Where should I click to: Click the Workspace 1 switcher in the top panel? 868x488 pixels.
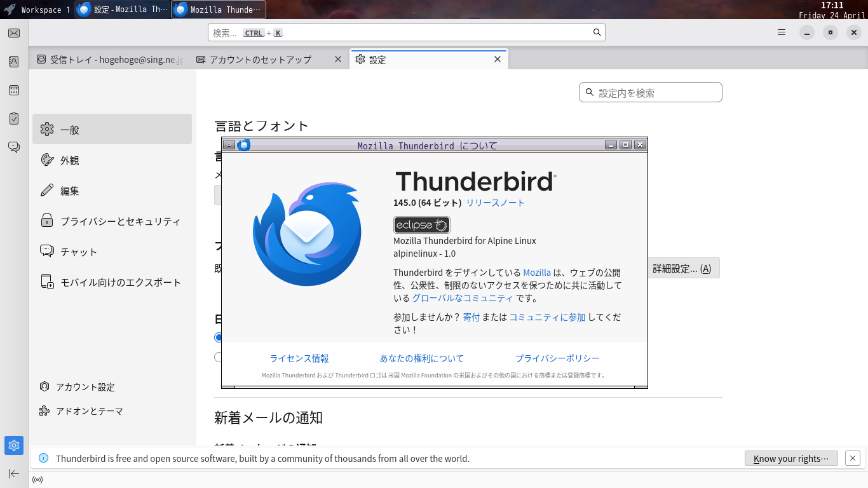point(46,10)
